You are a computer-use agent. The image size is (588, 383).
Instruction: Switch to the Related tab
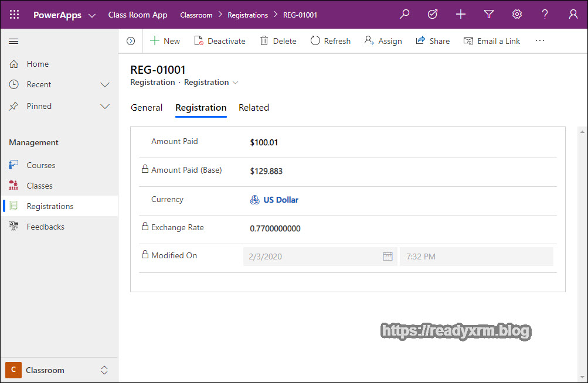pyautogui.click(x=254, y=108)
